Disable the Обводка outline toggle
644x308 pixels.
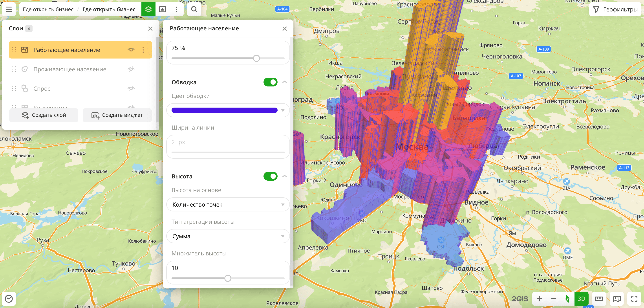coord(270,82)
